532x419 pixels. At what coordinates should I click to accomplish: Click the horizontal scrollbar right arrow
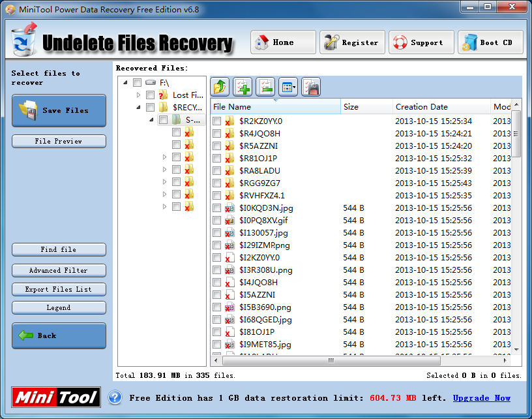coord(505,360)
